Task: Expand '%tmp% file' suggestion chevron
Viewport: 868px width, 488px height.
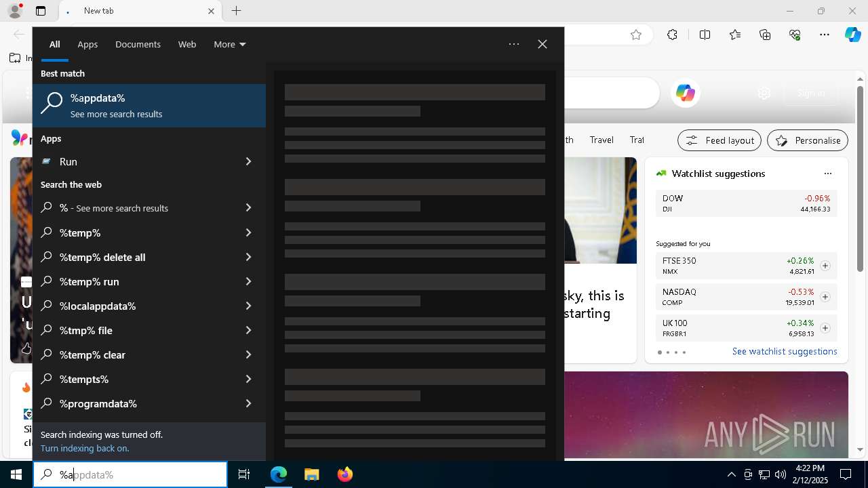Action: click(x=248, y=330)
